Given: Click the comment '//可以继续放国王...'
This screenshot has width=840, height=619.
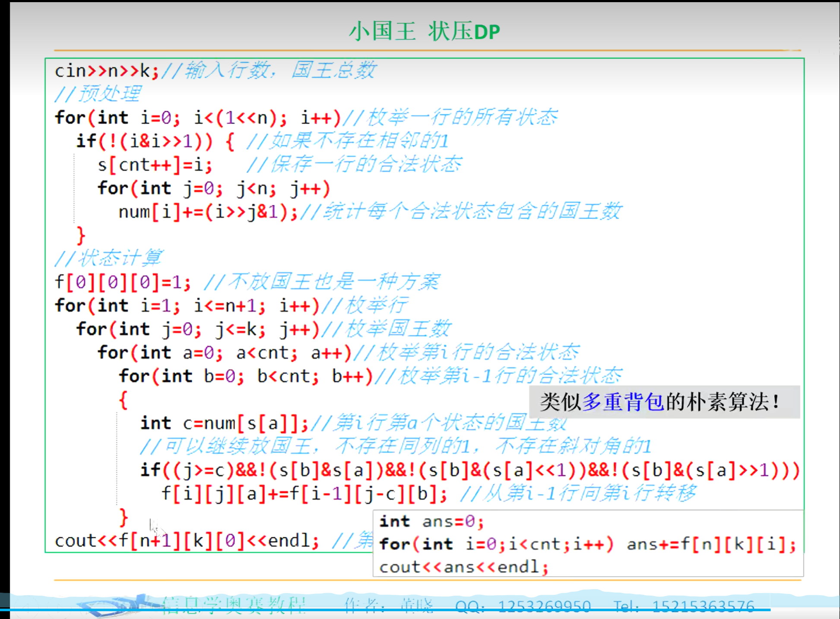Looking at the screenshot, I should tap(396, 446).
